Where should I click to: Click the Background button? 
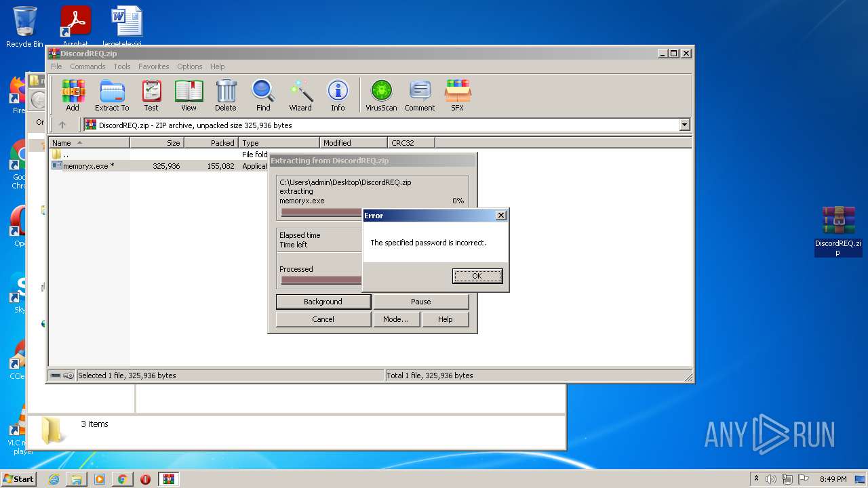pos(323,302)
